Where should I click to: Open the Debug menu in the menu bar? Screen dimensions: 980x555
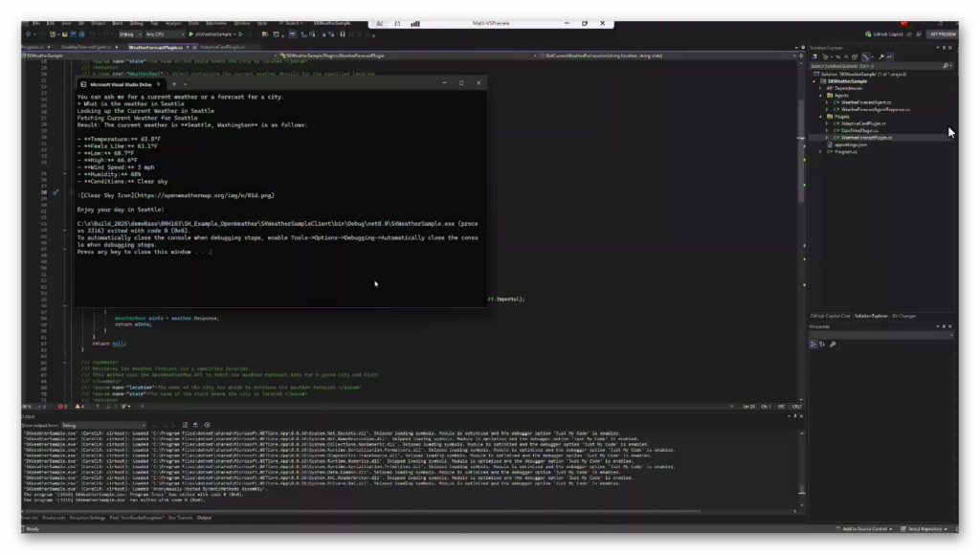click(136, 23)
